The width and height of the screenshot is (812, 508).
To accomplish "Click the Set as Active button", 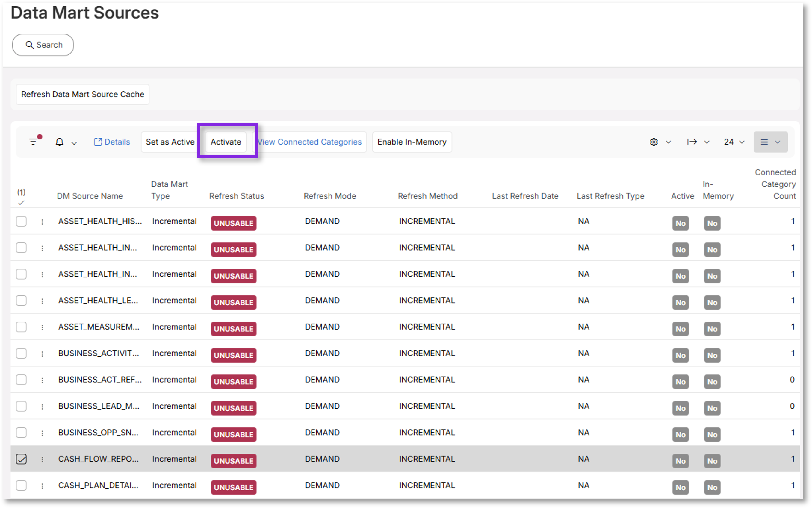I will 170,142.
